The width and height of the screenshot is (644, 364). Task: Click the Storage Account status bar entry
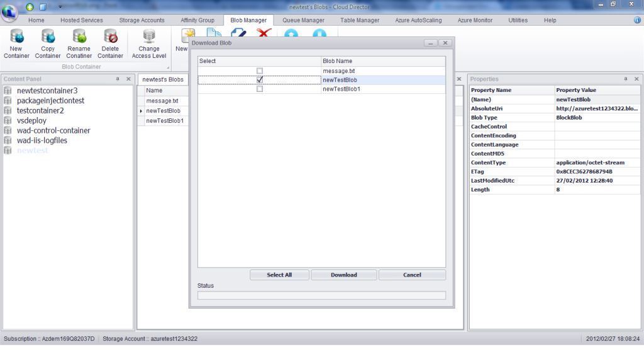(150, 339)
